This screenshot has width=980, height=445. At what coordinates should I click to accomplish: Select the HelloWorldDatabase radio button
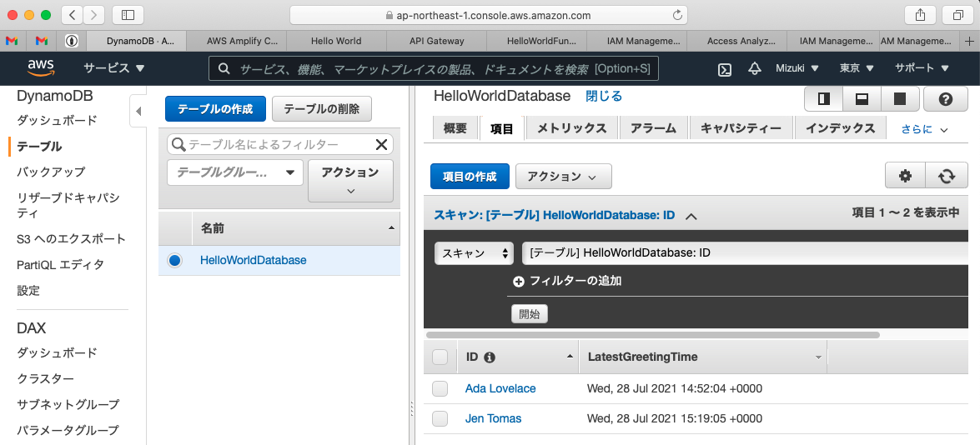(175, 260)
